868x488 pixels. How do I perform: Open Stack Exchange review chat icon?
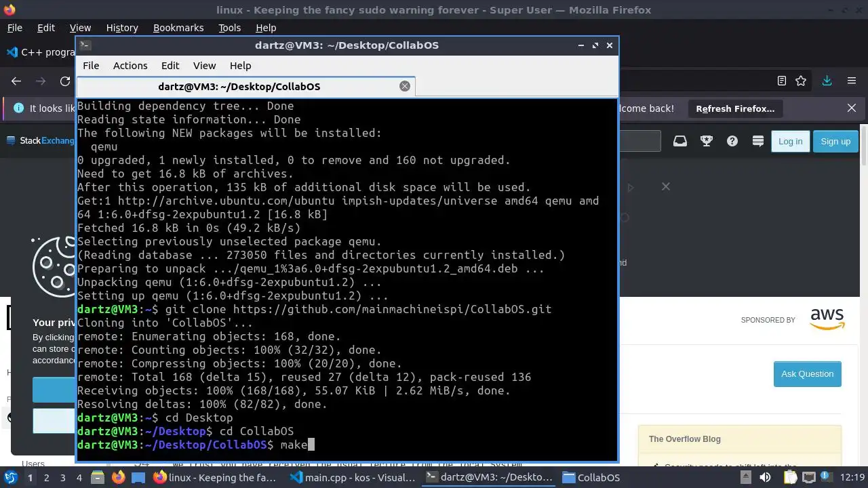pyautogui.click(x=758, y=141)
